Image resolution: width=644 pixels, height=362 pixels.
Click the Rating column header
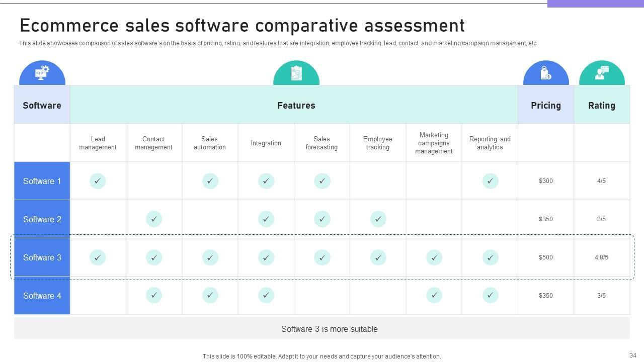(602, 106)
